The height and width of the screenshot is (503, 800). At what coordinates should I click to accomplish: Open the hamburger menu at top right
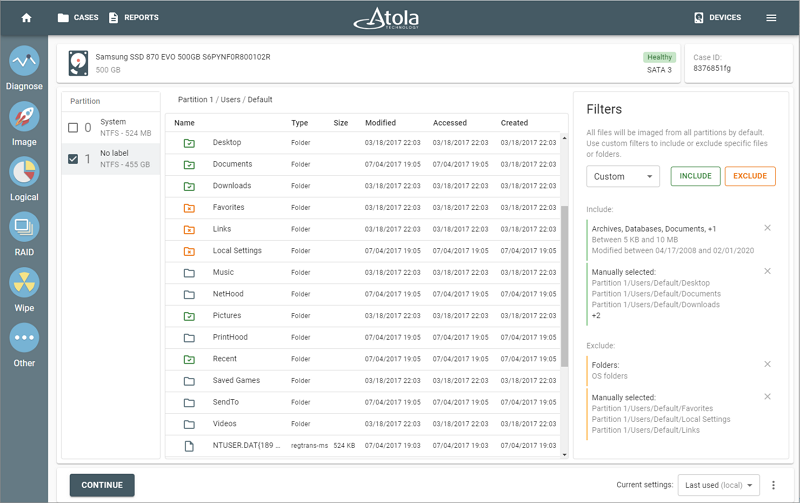[x=771, y=18]
